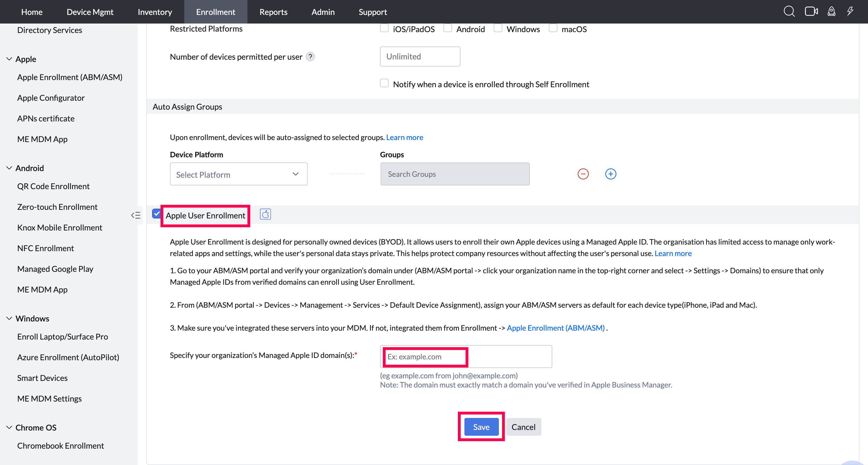Check the Windows restricted platform box
This screenshot has height=465, width=868.
click(498, 28)
